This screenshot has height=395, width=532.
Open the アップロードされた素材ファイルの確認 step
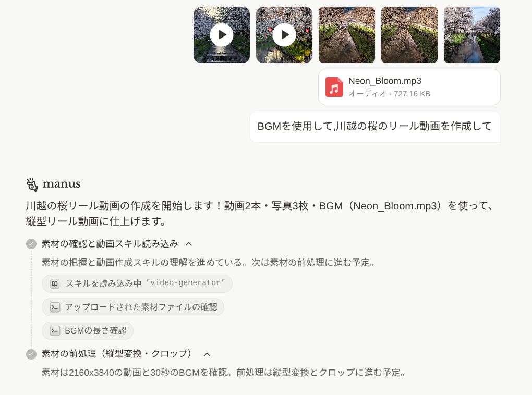click(133, 307)
